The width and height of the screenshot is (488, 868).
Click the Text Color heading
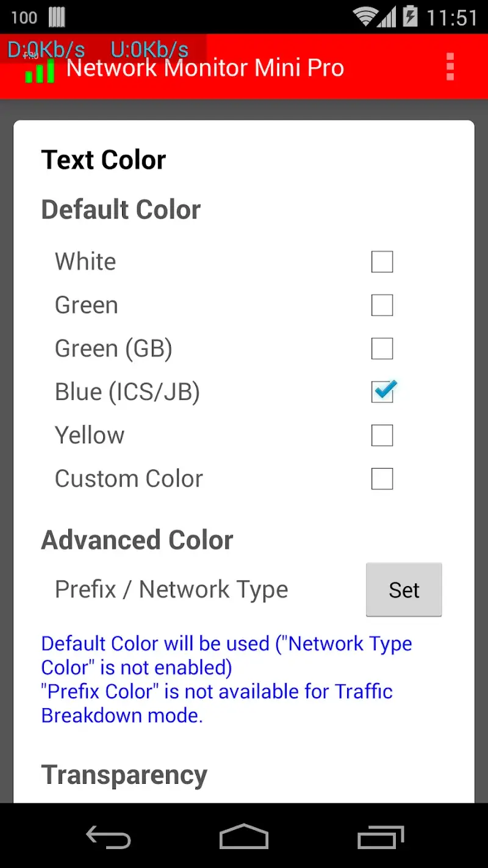click(103, 159)
